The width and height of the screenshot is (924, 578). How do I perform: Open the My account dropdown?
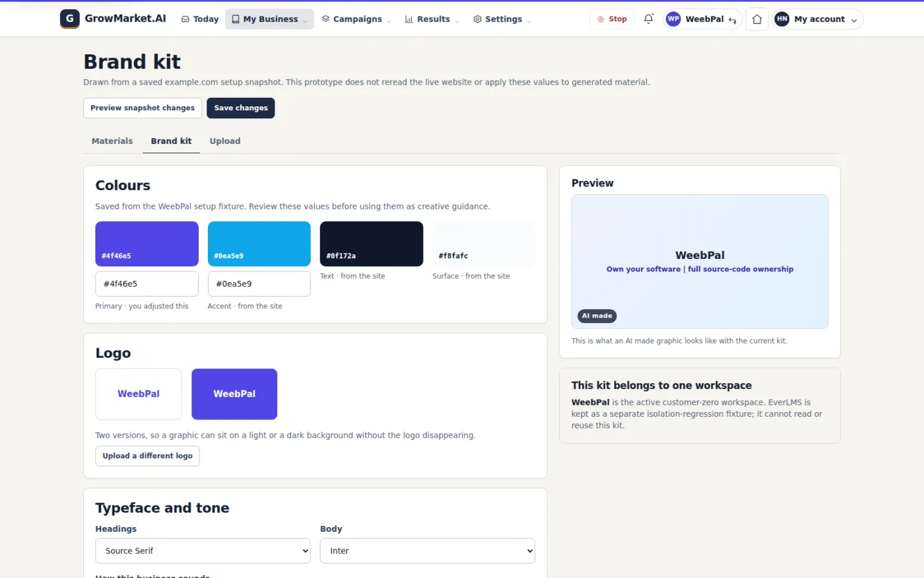click(x=818, y=19)
